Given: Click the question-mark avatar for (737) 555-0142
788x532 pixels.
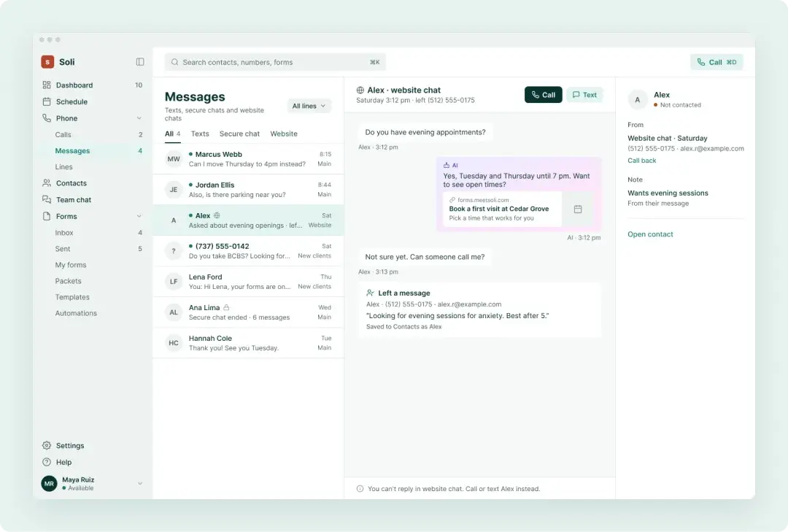Looking at the screenshot, I should point(174,251).
